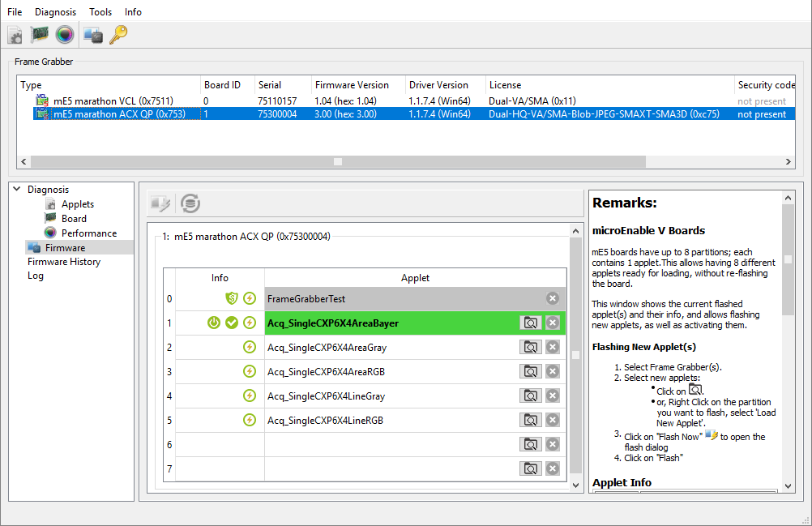The width and height of the screenshot is (812, 526).
Task: Browse applet for partition 4 Acq_SingleCXP6X4LineGray
Action: (530, 396)
